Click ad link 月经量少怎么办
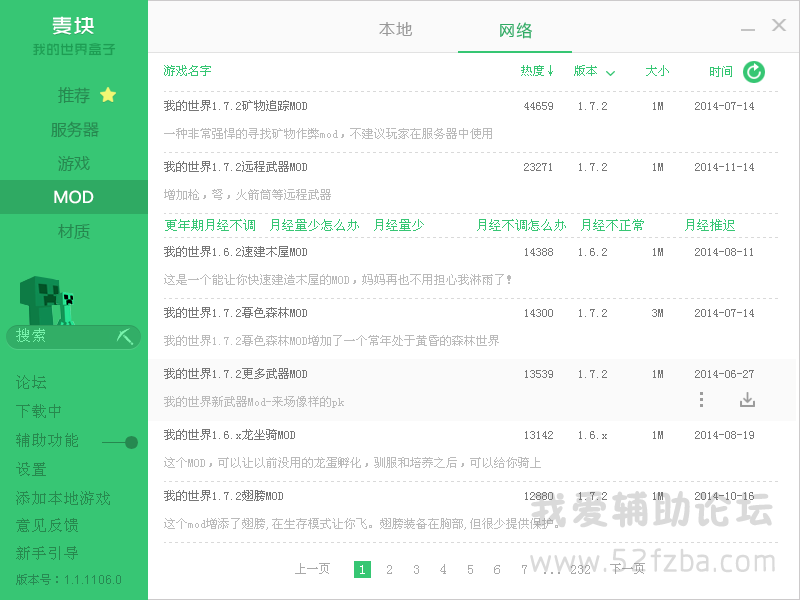 click(314, 226)
